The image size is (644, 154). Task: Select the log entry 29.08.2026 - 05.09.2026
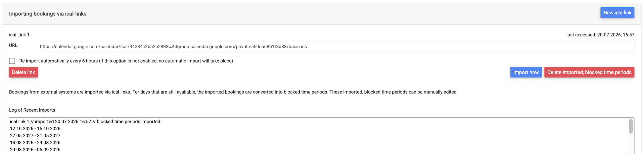(35, 150)
